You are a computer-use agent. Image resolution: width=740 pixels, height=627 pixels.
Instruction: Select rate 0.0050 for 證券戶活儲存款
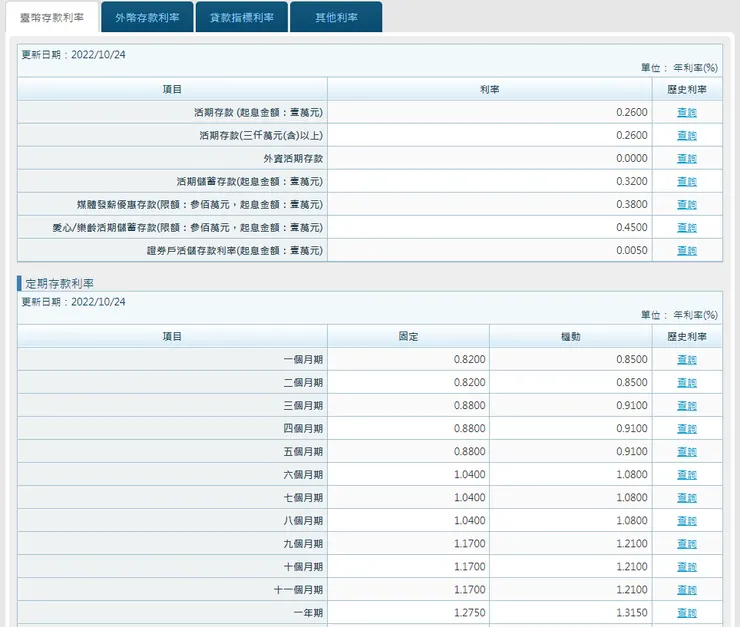631,251
